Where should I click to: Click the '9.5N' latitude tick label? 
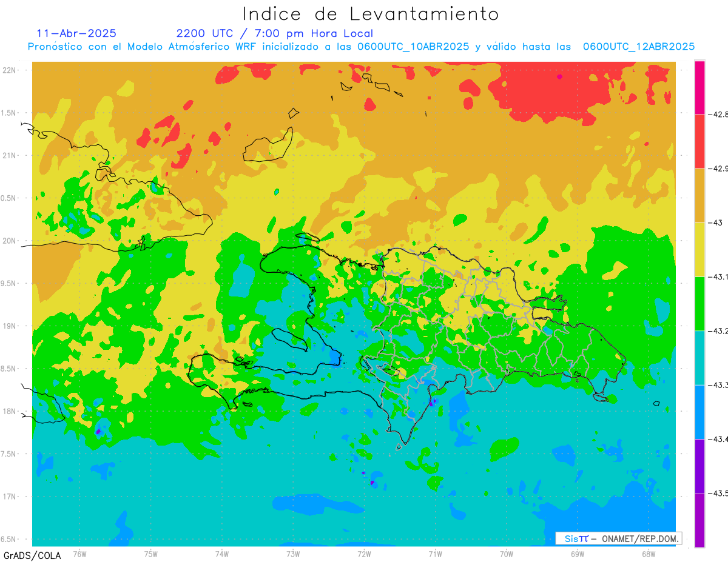point(8,283)
